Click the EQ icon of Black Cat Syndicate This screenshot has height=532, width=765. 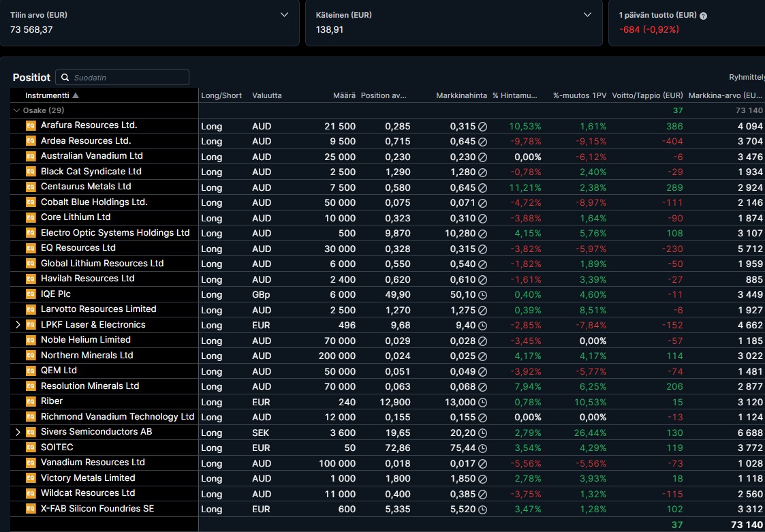point(31,171)
